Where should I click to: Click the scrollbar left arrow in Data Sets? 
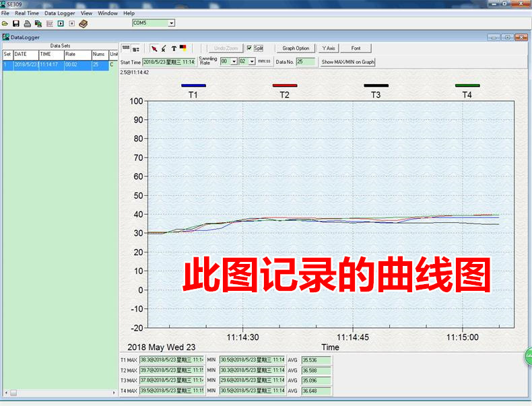click(x=6, y=393)
